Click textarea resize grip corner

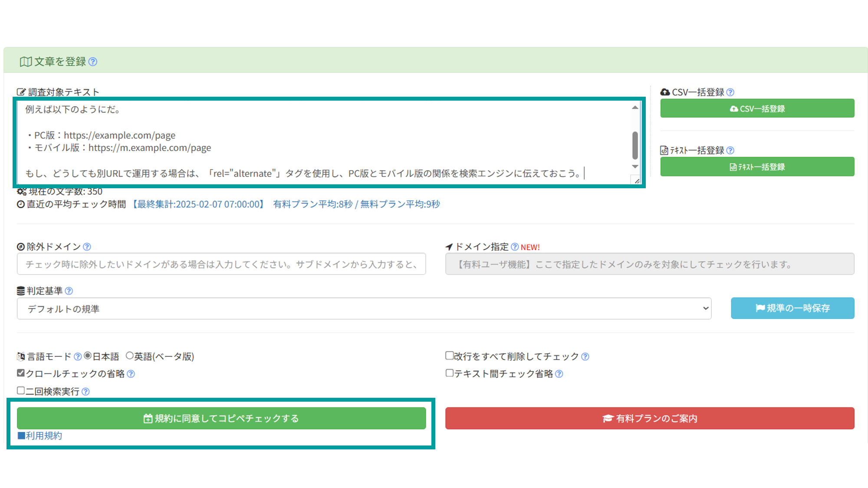point(637,181)
